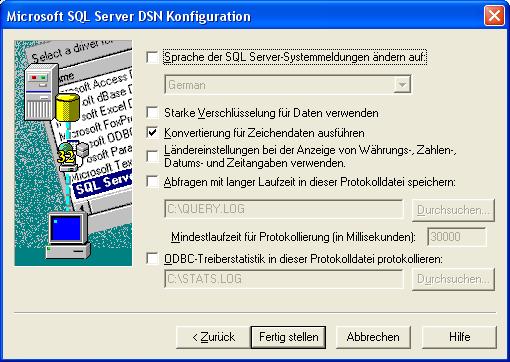Go back with the Zurück button
The width and height of the screenshot is (510, 362).
click(213, 337)
